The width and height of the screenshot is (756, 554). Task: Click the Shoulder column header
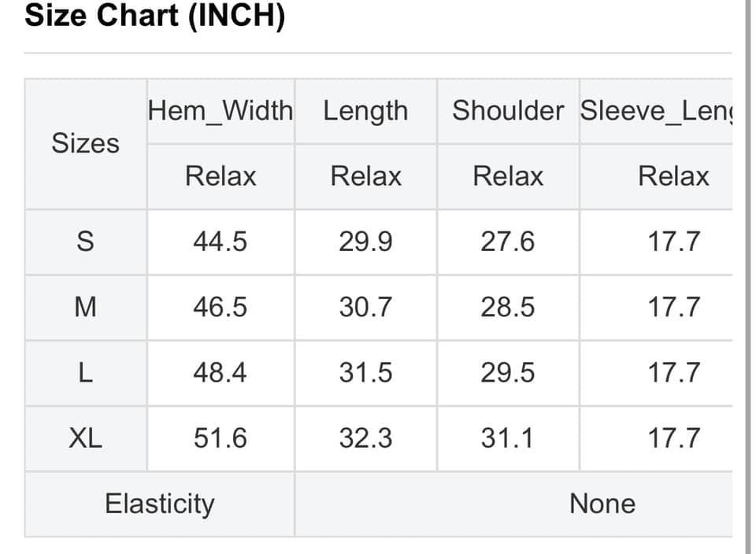click(x=508, y=111)
